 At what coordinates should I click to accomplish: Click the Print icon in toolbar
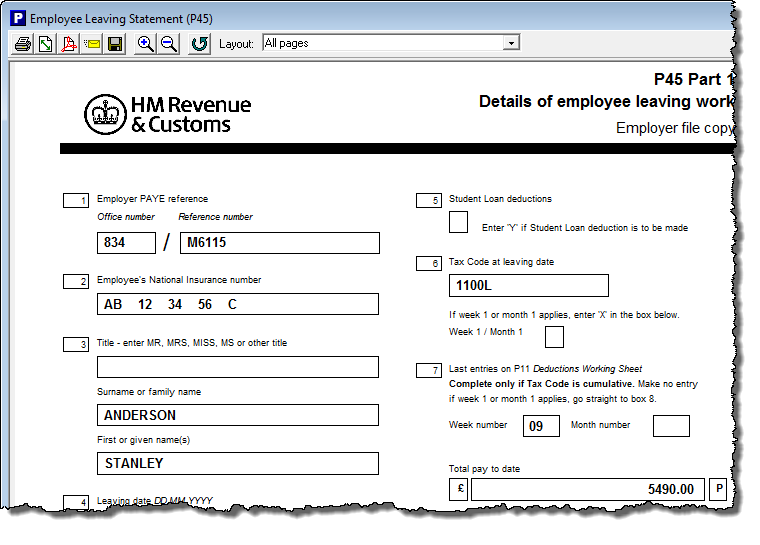click(x=22, y=44)
